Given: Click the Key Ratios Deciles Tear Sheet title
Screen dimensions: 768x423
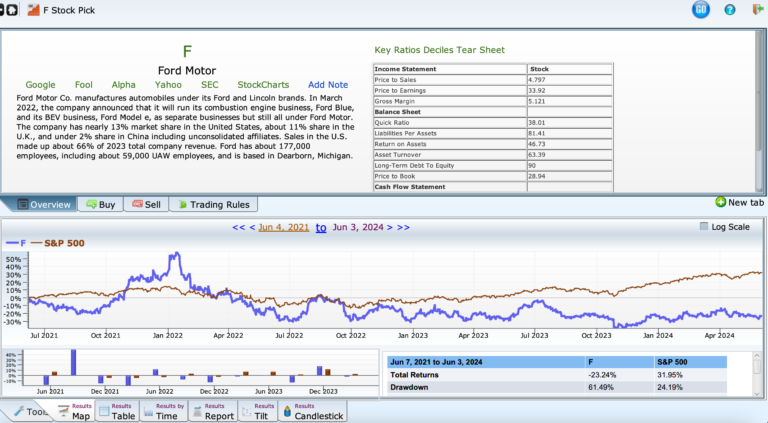Looking at the screenshot, I should pos(439,50).
